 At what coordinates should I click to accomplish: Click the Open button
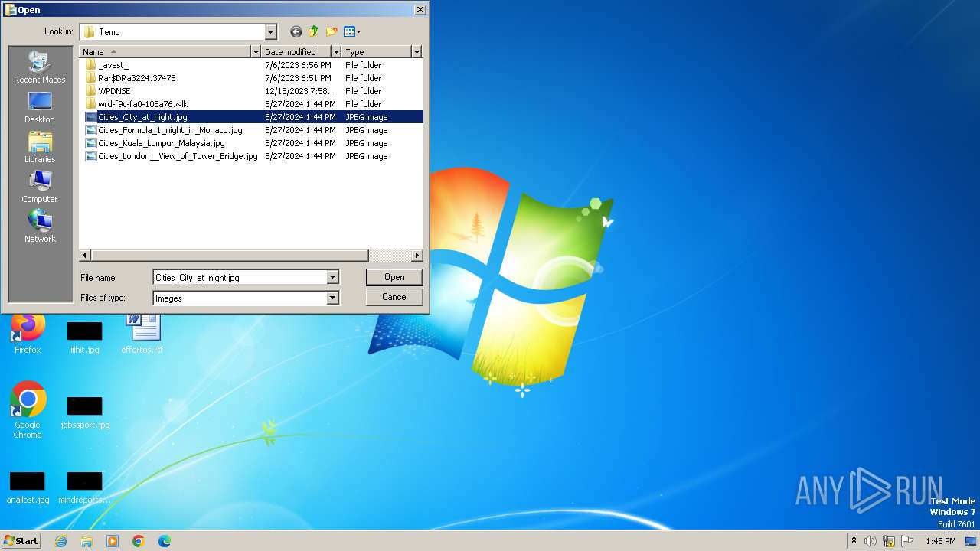click(x=394, y=277)
